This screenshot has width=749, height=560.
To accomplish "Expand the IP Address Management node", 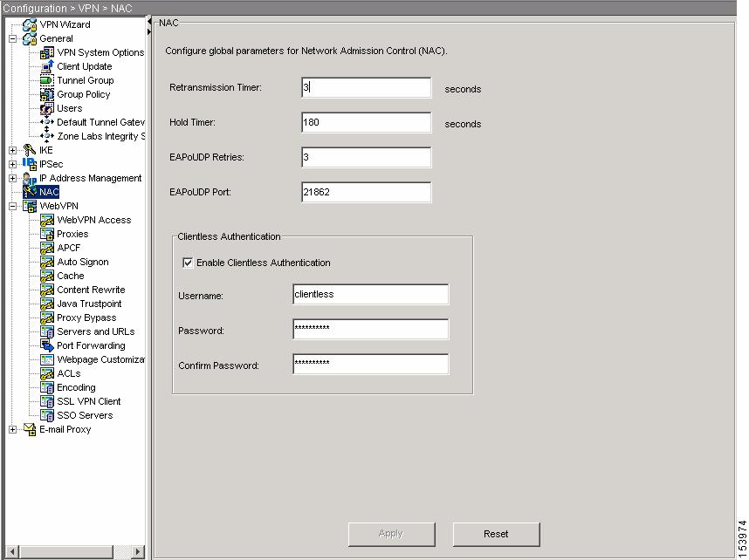I will [13, 178].
